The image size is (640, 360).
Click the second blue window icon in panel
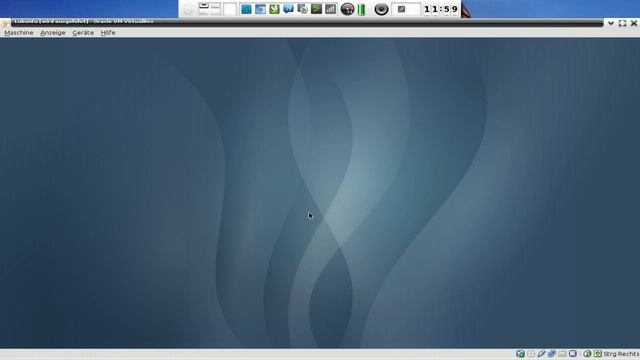[260, 9]
